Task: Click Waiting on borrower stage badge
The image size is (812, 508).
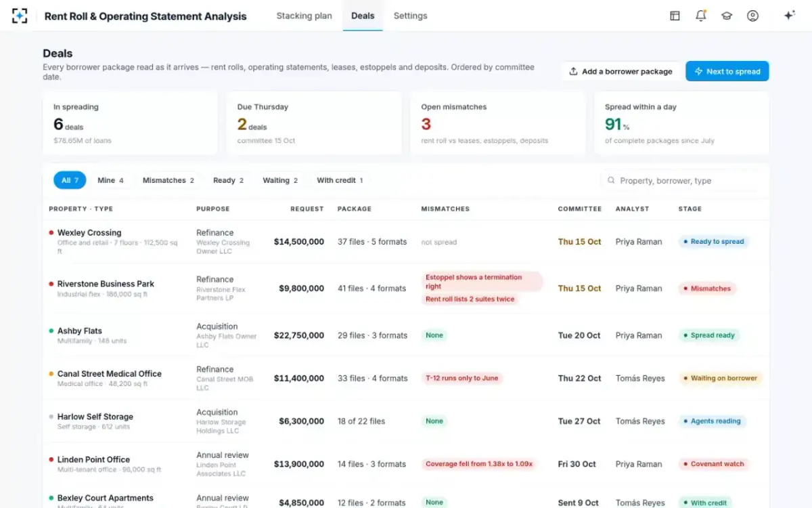Action: pos(720,378)
